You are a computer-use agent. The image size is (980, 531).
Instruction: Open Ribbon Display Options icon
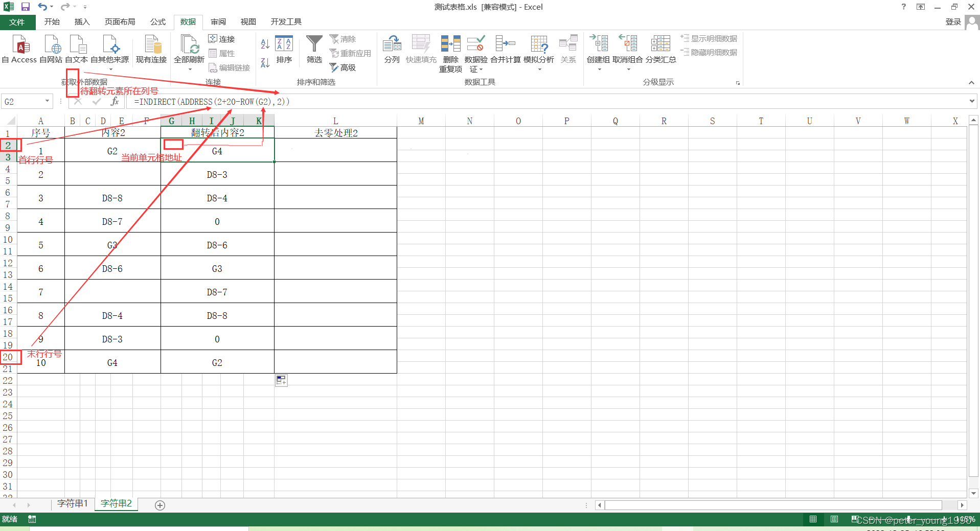921,7
